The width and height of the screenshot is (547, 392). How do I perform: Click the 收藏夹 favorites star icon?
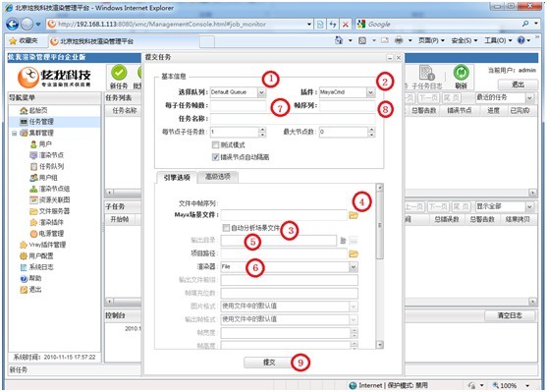click(13, 41)
